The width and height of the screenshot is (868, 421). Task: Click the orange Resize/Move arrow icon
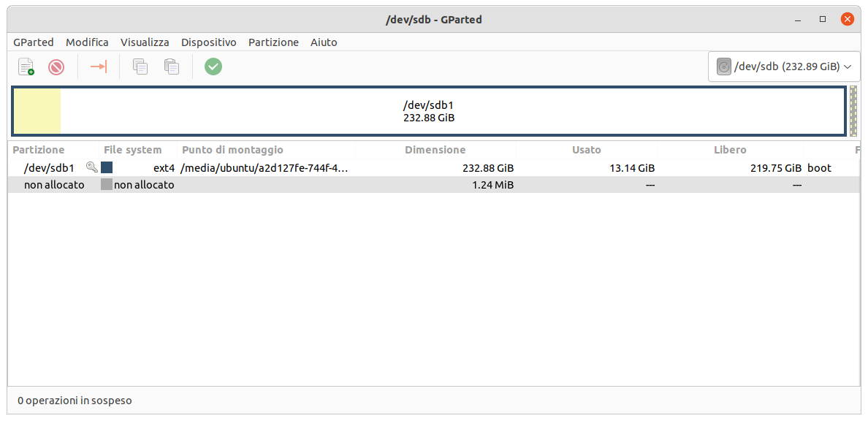[x=98, y=67]
